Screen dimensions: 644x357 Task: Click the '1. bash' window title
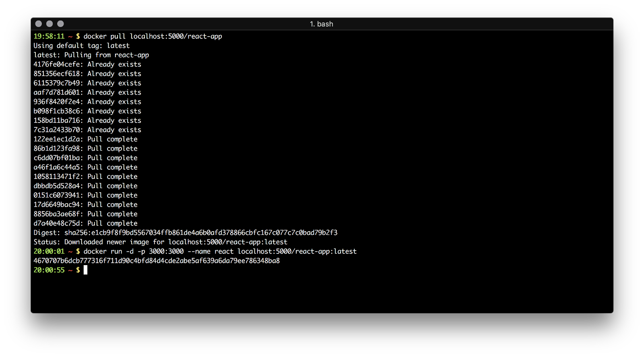[x=321, y=24]
